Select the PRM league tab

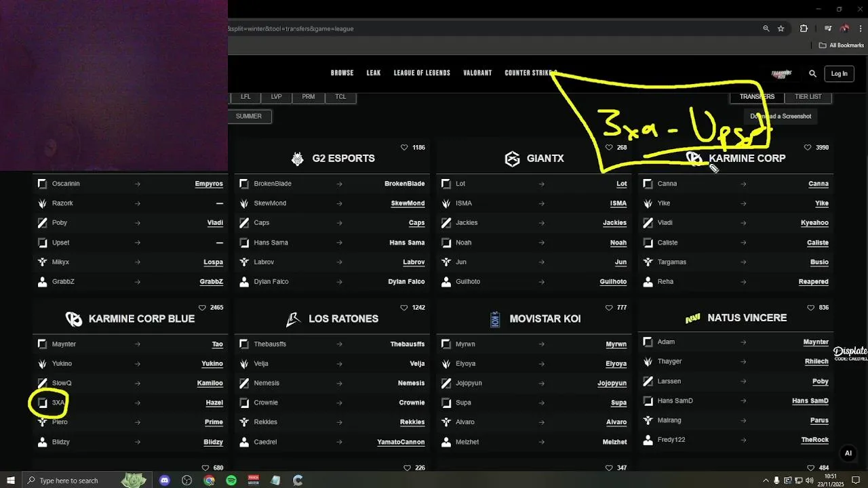click(309, 97)
